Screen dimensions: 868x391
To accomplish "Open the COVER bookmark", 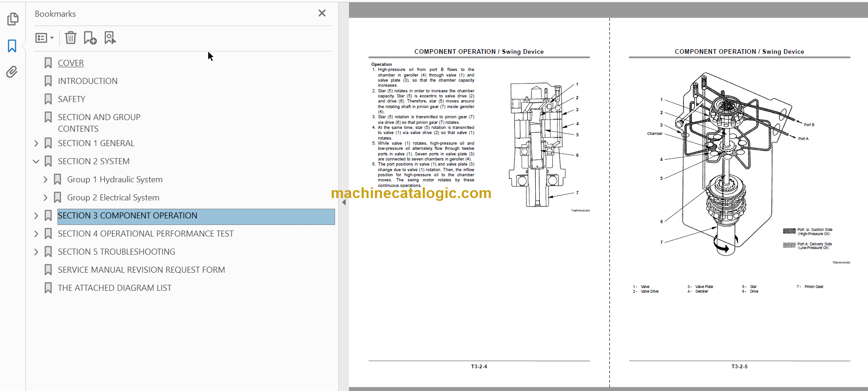I will 71,63.
